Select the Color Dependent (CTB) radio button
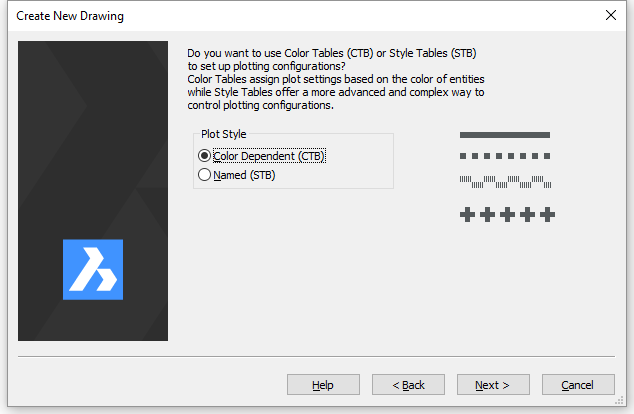 coord(205,156)
